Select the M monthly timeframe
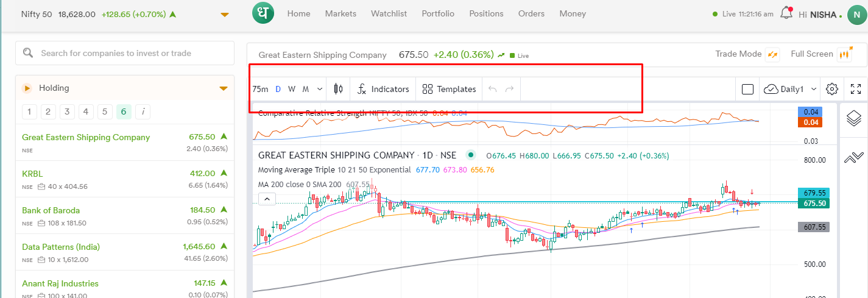The image size is (868, 298). [306, 89]
